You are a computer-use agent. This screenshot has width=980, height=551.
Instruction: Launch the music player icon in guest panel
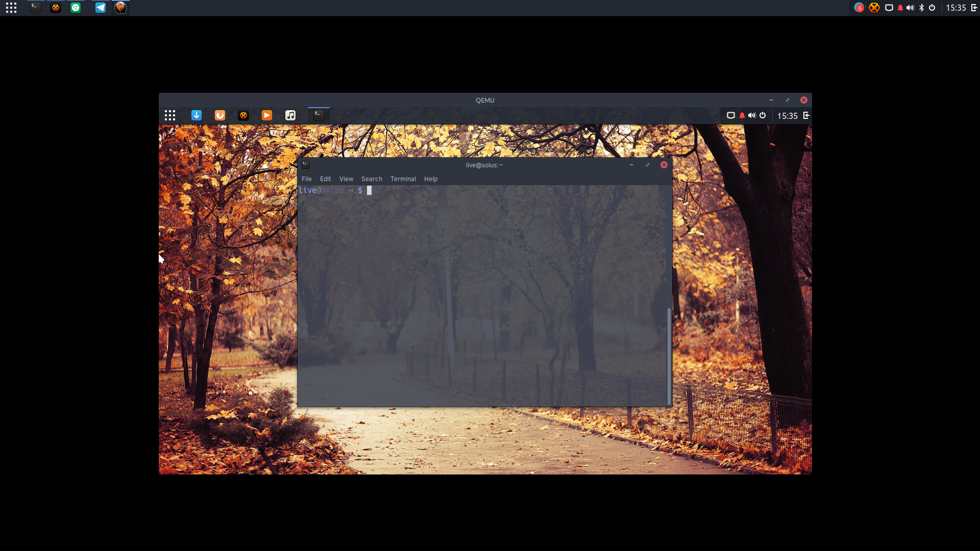point(290,115)
